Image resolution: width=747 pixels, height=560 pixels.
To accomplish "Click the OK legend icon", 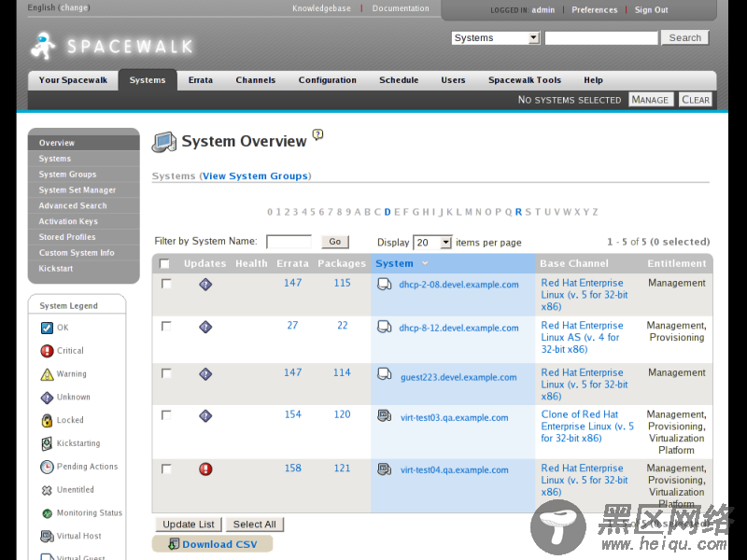I will coord(47,328).
